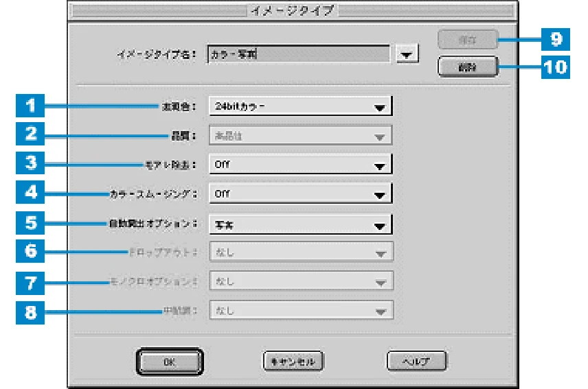Click the 自動露出オプション label text
The height and width of the screenshot is (389, 588).
click(153, 224)
